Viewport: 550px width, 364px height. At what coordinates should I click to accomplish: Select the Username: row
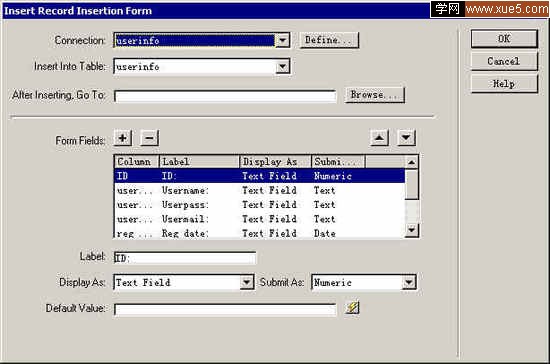tap(260, 190)
